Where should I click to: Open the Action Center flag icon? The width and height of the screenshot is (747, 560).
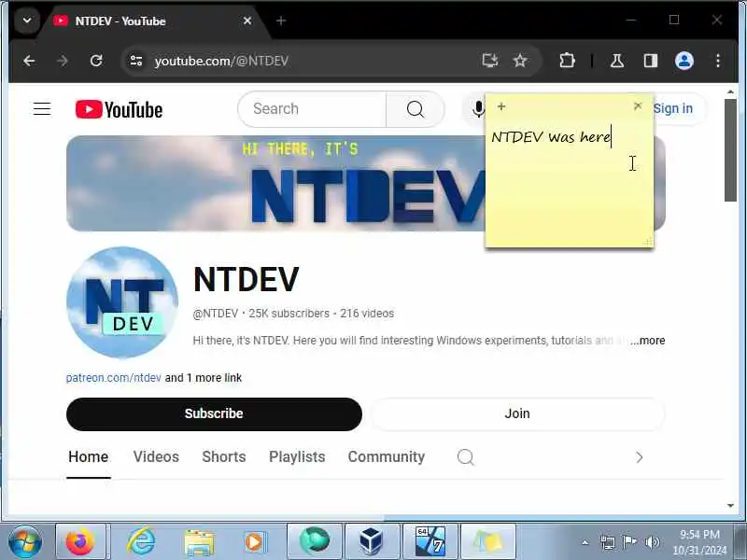(629, 542)
